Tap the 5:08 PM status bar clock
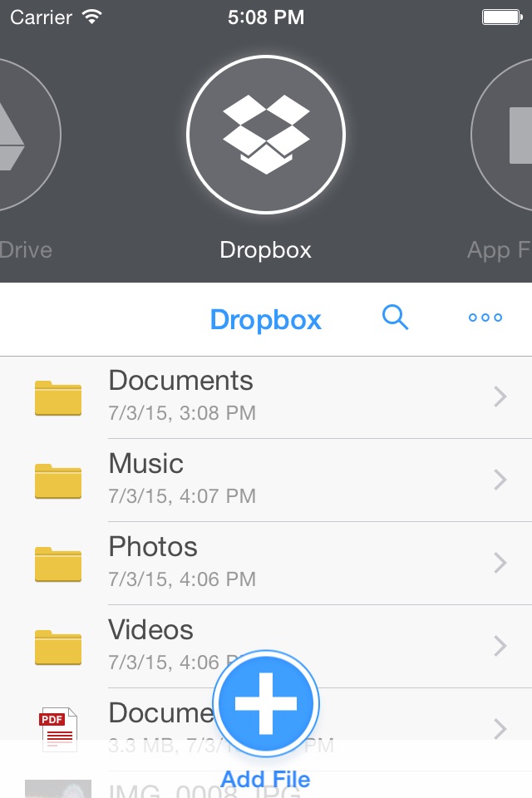Screen dimensions: 532x798 point(266,17)
